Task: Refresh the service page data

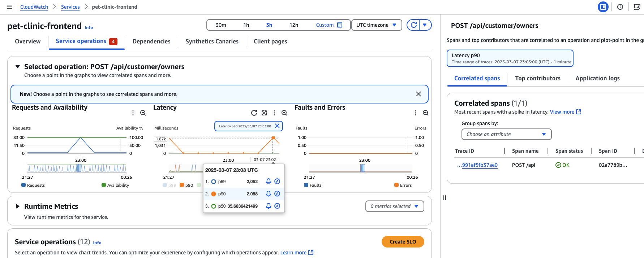Action: click(413, 25)
